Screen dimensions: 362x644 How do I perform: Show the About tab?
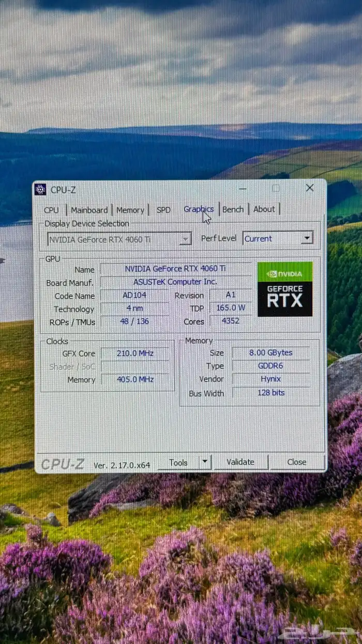(264, 209)
